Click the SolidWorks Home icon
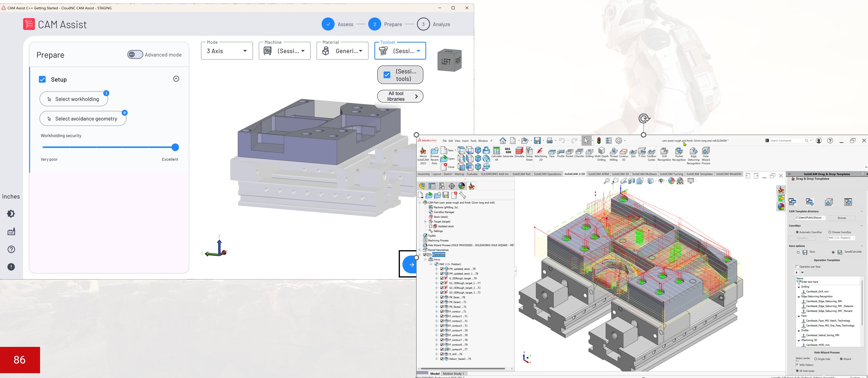 (503, 141)
